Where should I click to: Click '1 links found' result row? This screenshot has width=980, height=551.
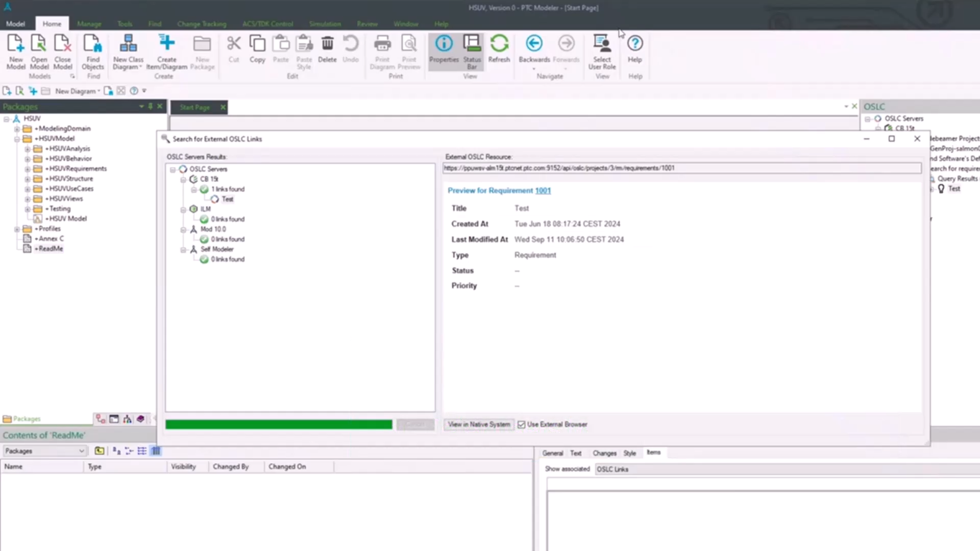228,189
